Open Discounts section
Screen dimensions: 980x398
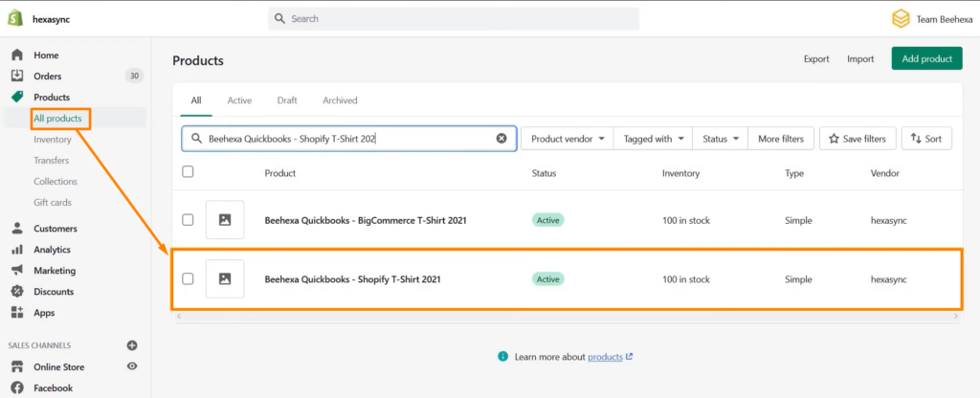54,292
